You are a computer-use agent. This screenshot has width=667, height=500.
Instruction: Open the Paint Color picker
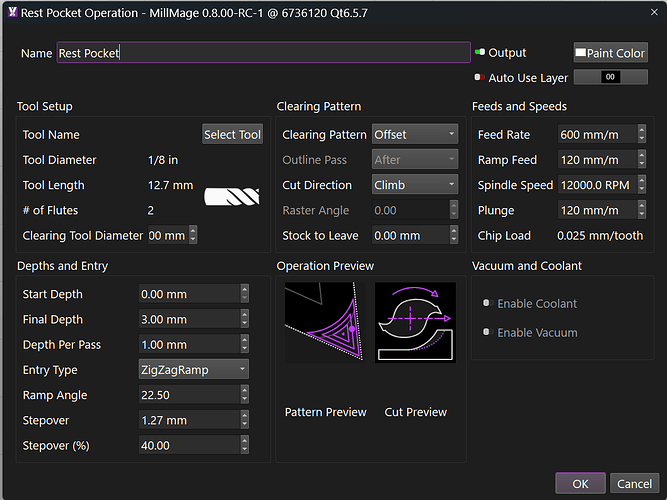coord(610,53)
